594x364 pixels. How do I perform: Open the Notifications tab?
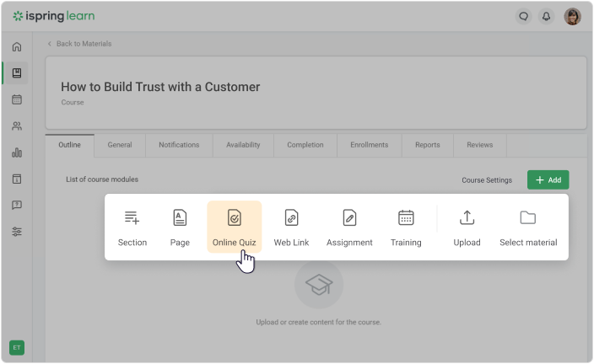coord(179,145)
